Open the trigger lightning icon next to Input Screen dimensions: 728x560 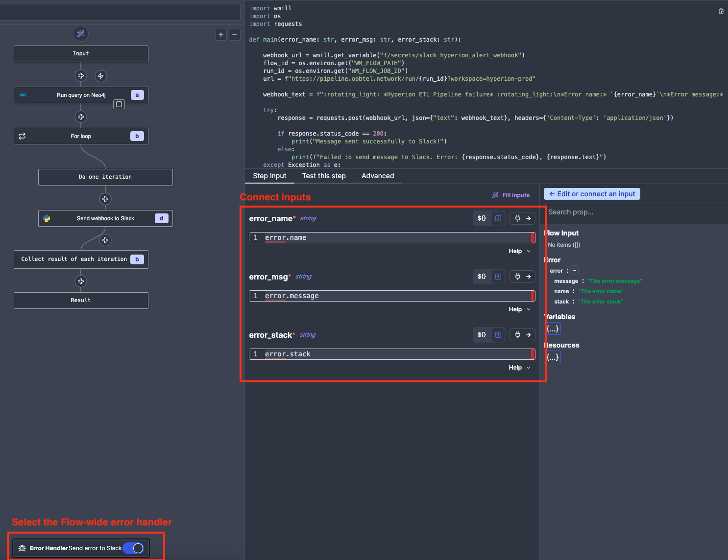click(100, 76)
